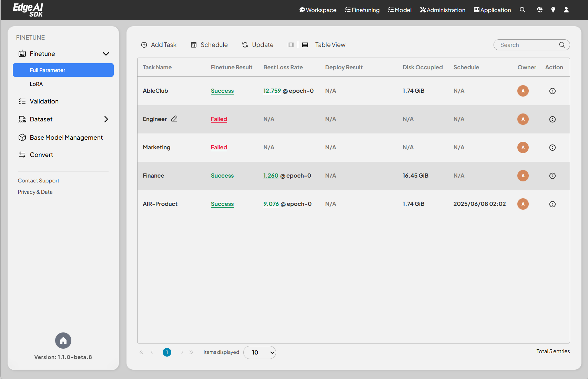
Task: Click the owner avatar for AIR-Product
Action: (x=523, y=204)
